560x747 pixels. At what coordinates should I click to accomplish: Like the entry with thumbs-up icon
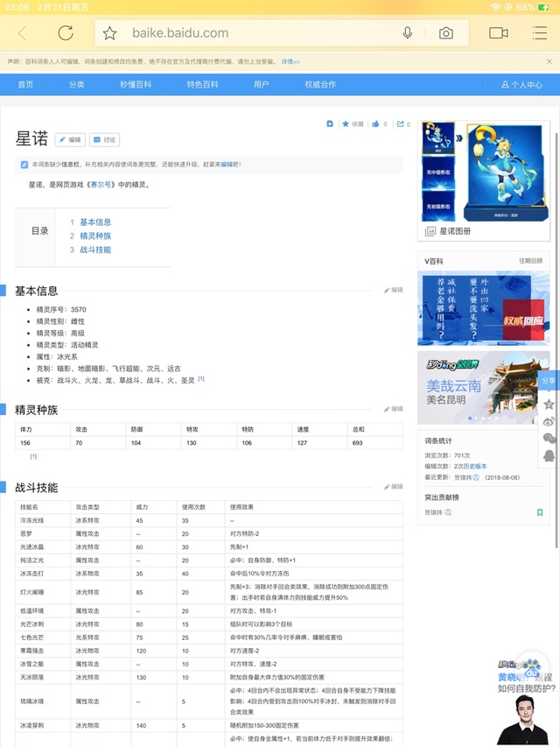coord(375,123)
